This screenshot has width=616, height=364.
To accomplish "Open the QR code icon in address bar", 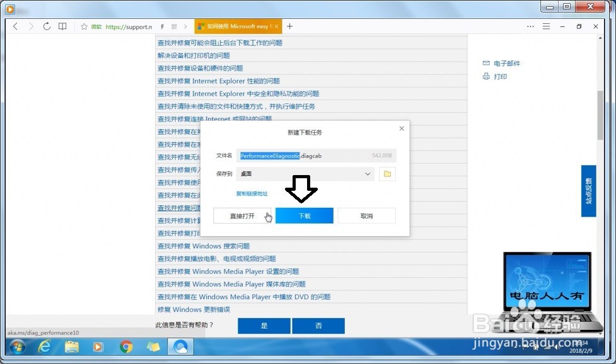I will [174, 26].
